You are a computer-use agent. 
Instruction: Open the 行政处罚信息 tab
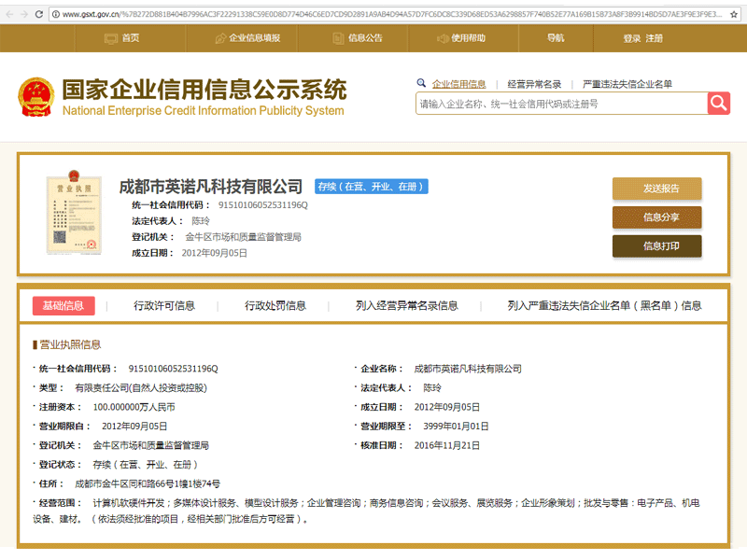click(275, 305)
